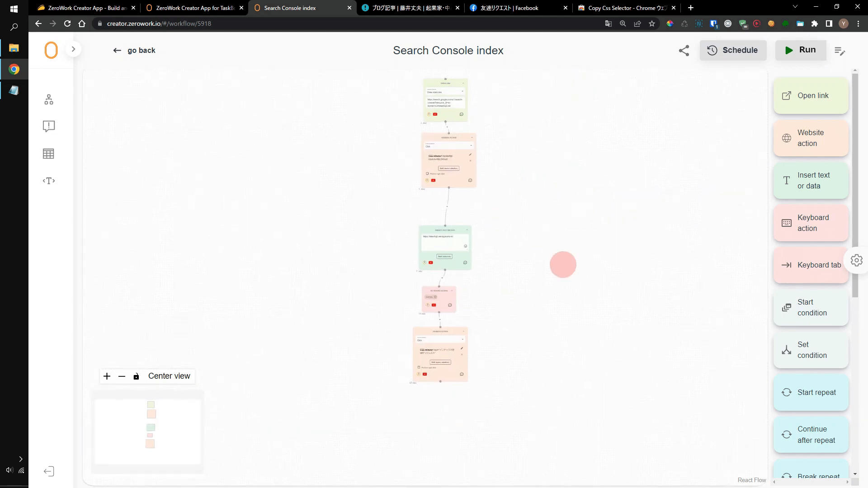Open the reports alert icon in sidebar
This screenshot has height=488, width=868.
pos(49,126)
